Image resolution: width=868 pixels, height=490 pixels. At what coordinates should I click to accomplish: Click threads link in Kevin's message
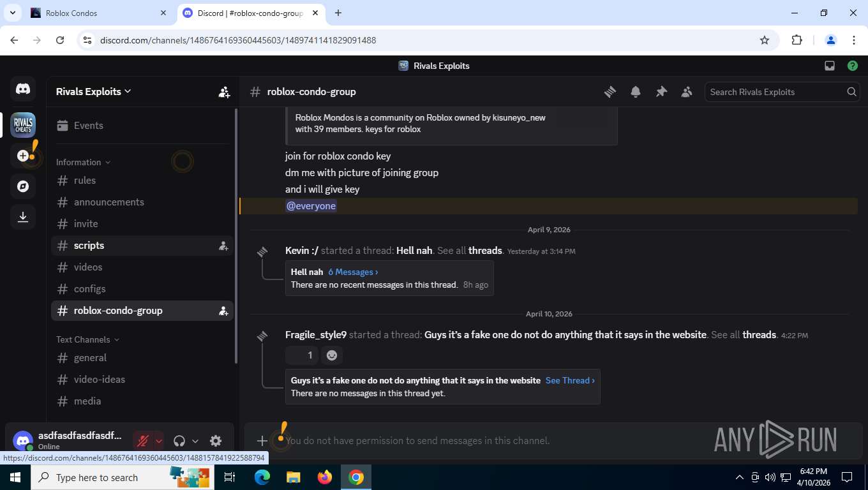click(x=485, y=251)
